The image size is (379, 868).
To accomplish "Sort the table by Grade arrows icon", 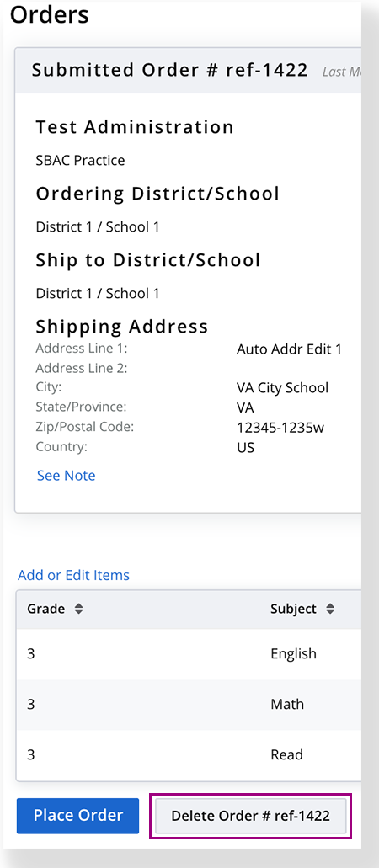I will pos(78,609).
